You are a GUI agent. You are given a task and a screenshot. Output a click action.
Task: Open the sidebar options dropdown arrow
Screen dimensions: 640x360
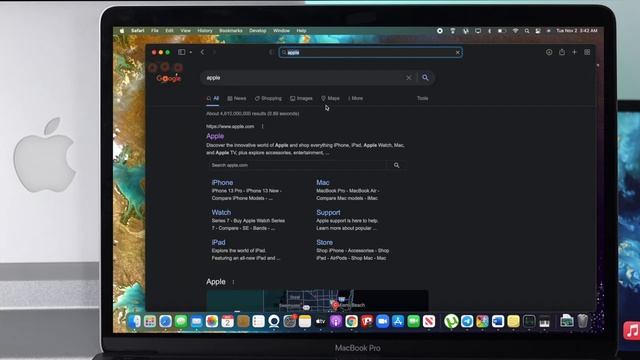[191, 52]
